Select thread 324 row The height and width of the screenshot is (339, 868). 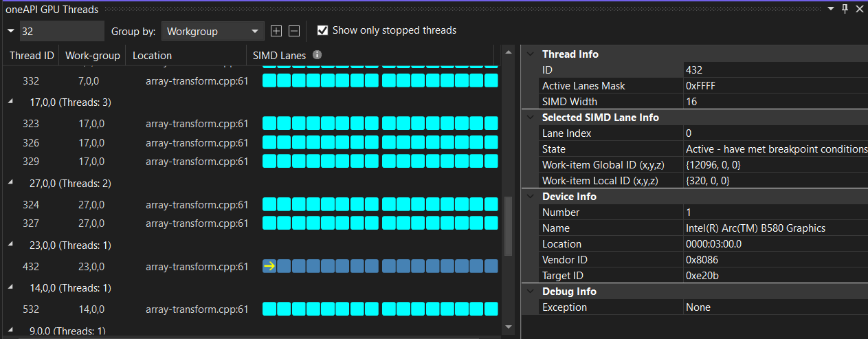tap(31, 204)
